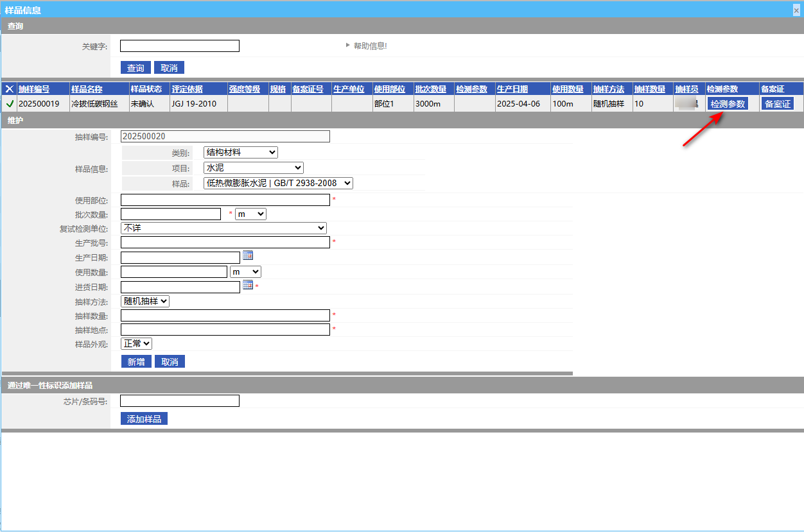This screenshot has height=532, width=804.
Task: Focus the 关键字 search input field
Action: pos(179,46)
